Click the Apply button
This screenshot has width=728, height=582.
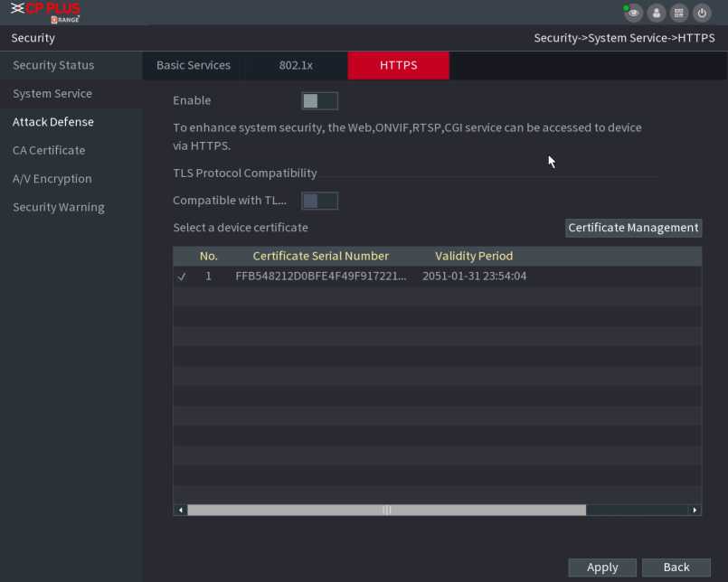602,568
